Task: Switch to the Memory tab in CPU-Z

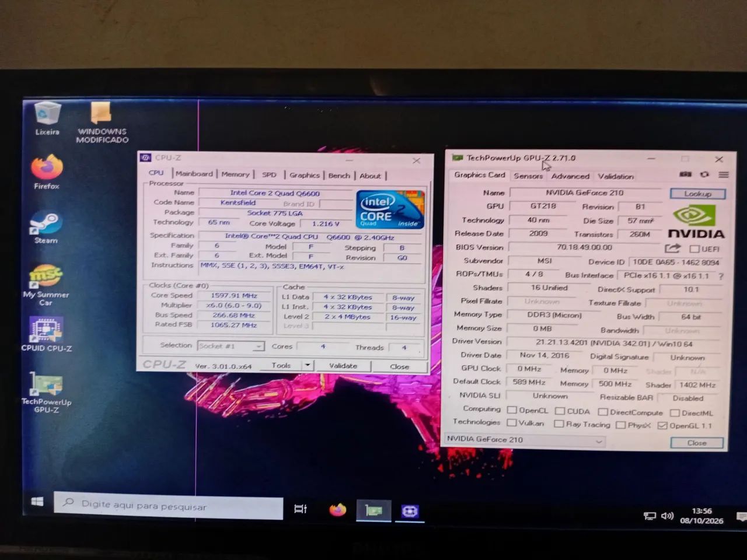Action: coord(235,174)
